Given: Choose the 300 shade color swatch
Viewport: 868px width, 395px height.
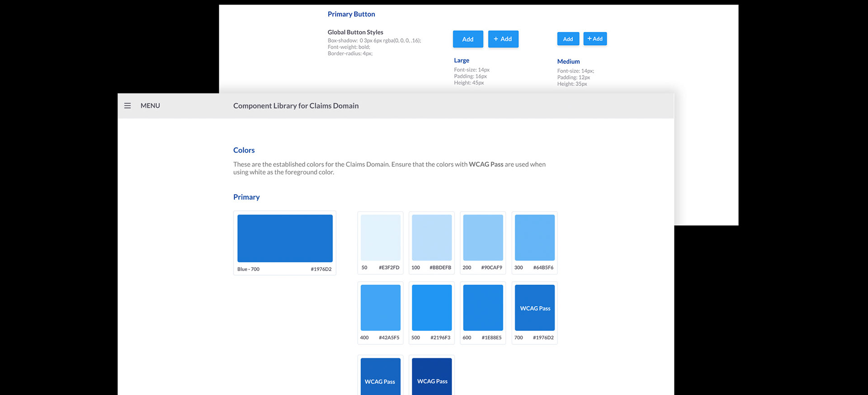Looking at the screenshot, I should [x=535, y=238].
